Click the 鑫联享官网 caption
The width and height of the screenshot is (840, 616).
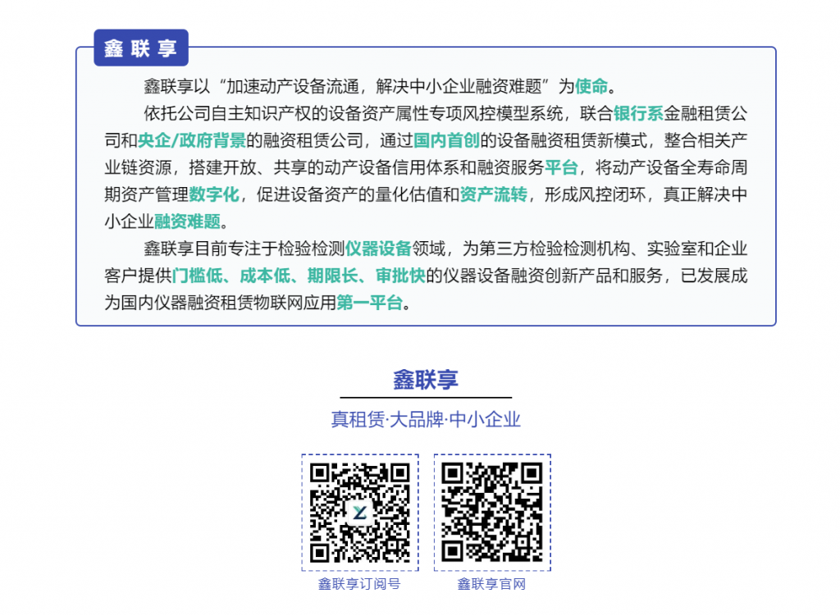pos(492,584)
